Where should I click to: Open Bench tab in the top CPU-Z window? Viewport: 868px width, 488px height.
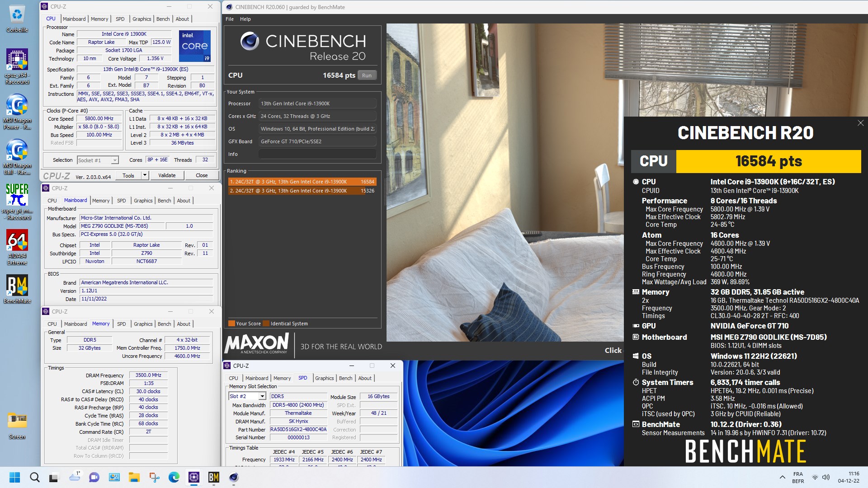click(x=163, y=19)
